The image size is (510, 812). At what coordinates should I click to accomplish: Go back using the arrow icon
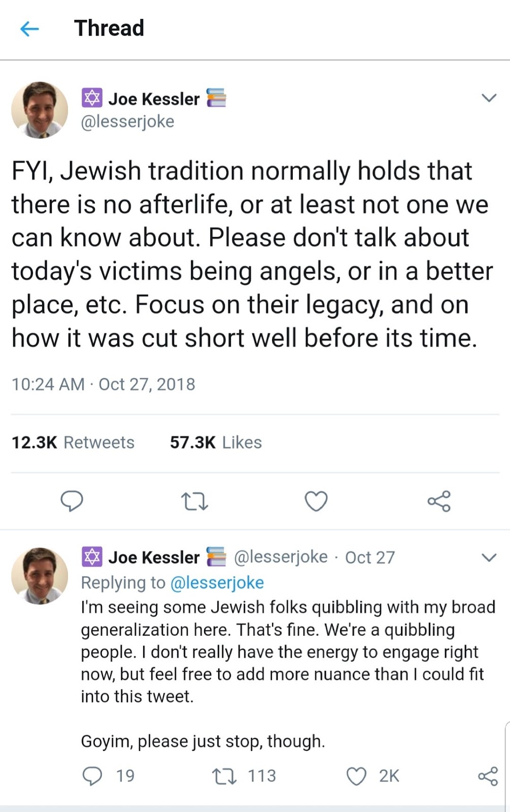(29, 29)
